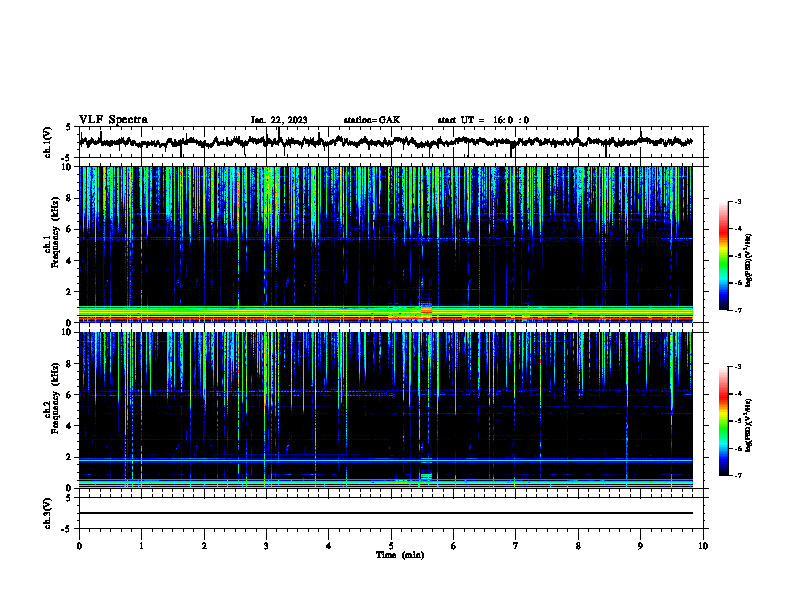Click the ch.2 spectrogram color scale bar
This screenshot has width=792, height=612.
(x=723, y=421)
